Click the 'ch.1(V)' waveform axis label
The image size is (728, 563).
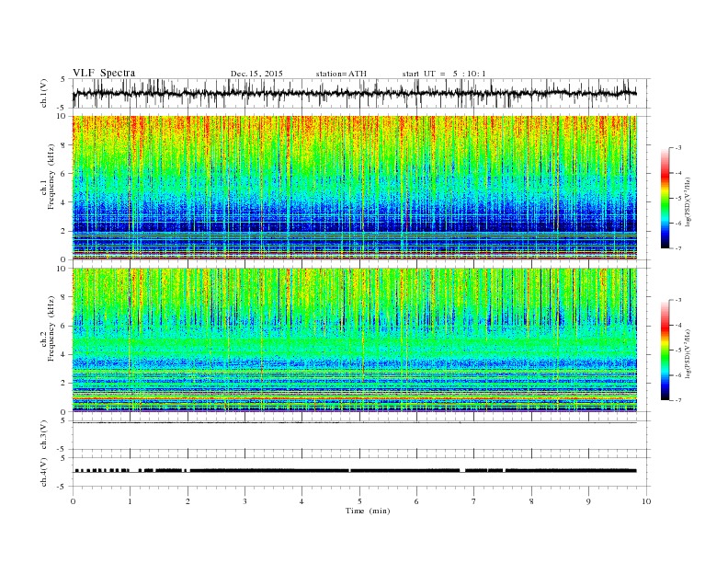pyautogui.click(x=44, y=93)
